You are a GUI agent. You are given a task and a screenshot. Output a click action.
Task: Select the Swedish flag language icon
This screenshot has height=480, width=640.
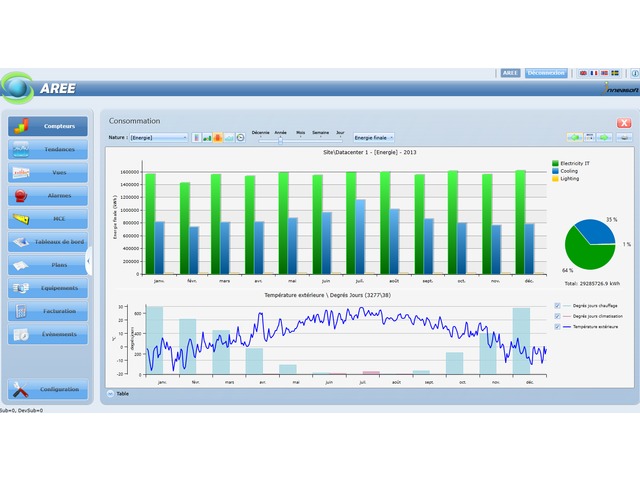614,73
